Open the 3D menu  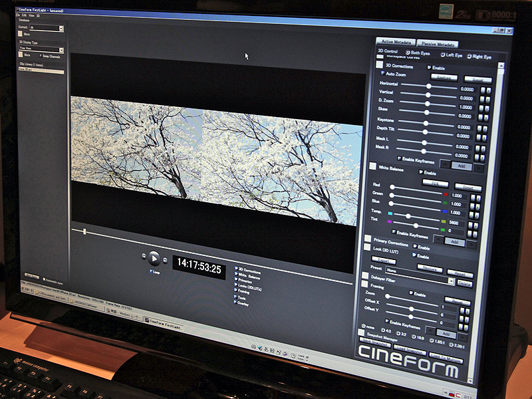[x=38, y=15]
